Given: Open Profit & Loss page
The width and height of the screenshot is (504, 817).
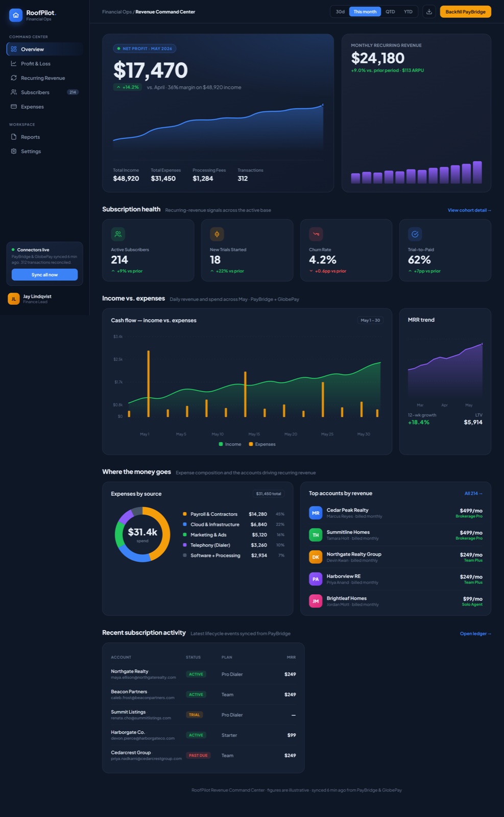Looking at the screenshot, I should tap(45, 63).
